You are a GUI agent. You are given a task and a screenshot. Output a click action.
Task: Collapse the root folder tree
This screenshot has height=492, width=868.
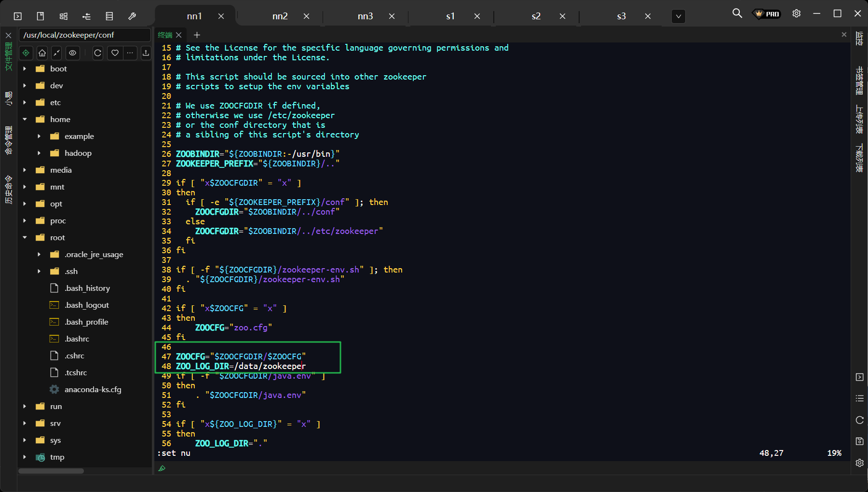click(25, 237)
